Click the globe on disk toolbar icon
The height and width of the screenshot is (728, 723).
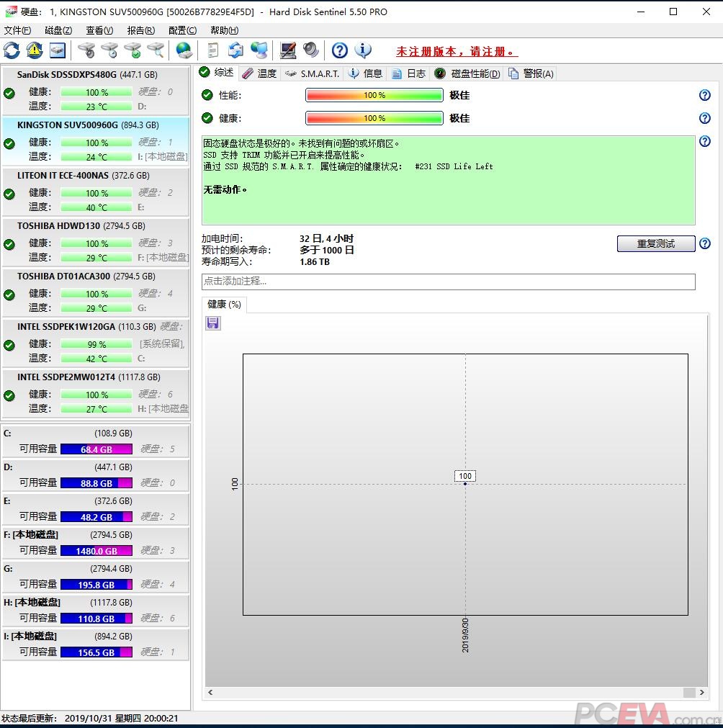184,50
